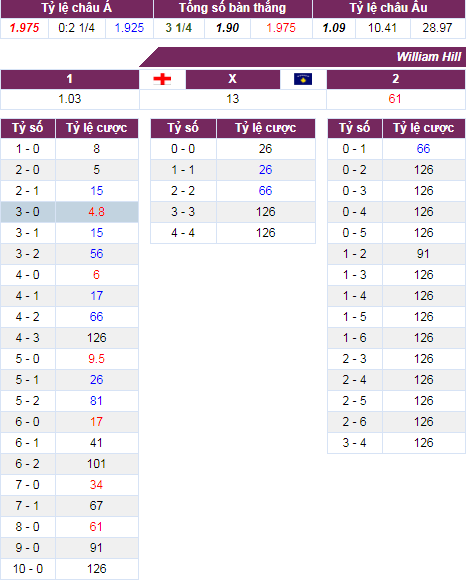The width and height of the screenshot is (466, 582).
Task: Click the 9.5 odds for 5 - 0
Action: (x=97, y=359)
